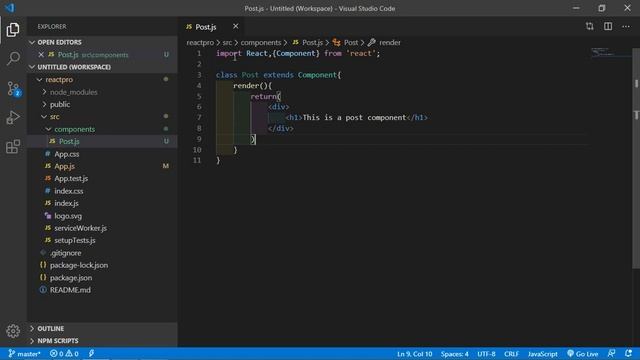Open errors and warnings count in status bar

coord(64,353)
